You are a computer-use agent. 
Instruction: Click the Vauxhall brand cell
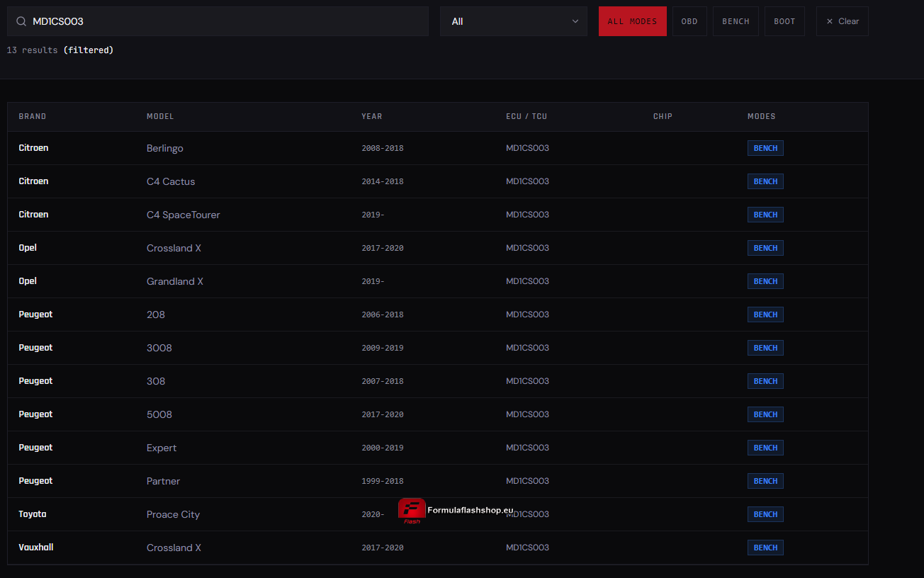(x=36, y=548)
